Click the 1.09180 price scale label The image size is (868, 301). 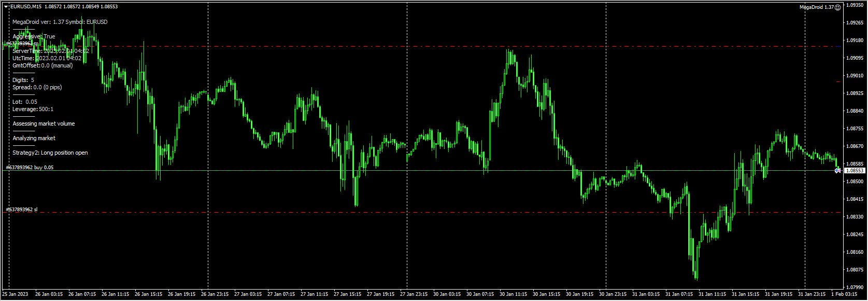(x=855, y=40)
